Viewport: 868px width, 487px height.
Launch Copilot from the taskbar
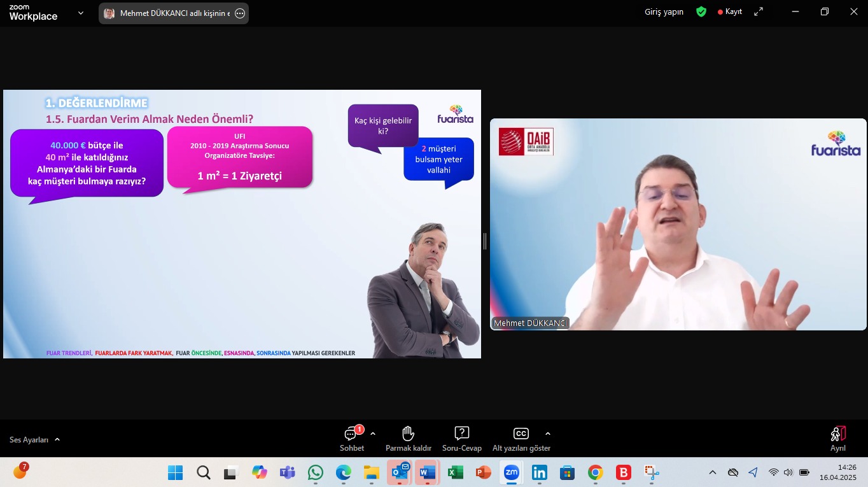point(260,472)
